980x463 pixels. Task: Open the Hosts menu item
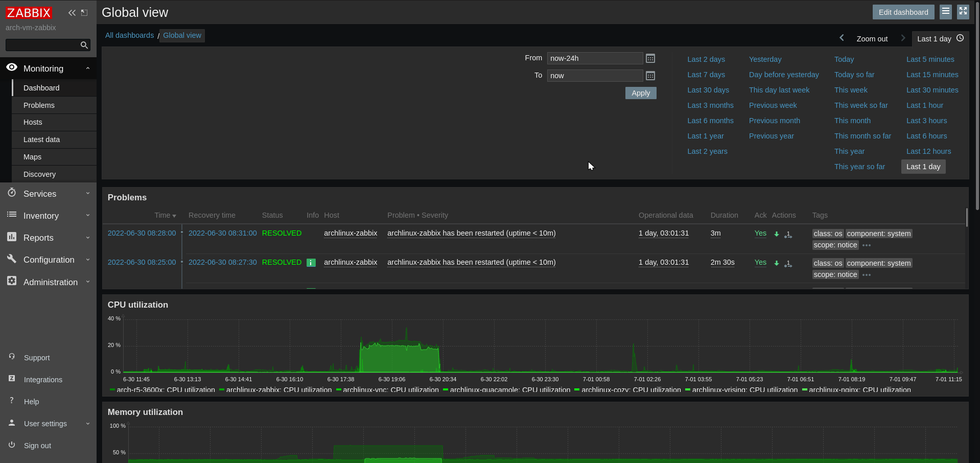pos(55,122)
